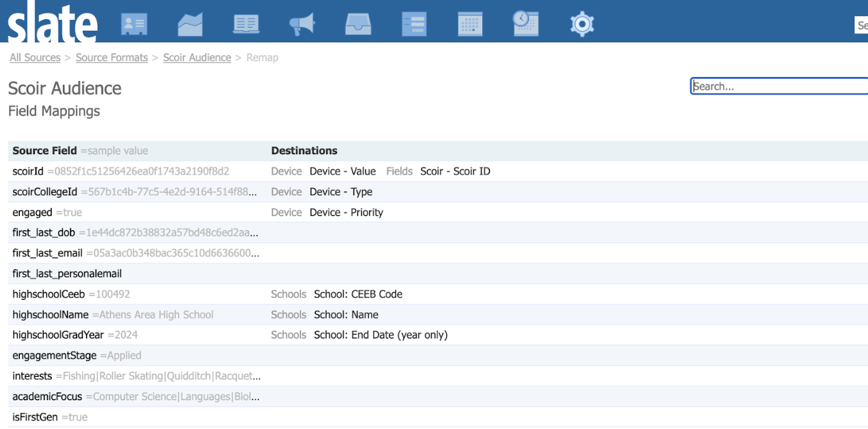
Task: Select the highschoolName source field
Action: pos(51,315)
